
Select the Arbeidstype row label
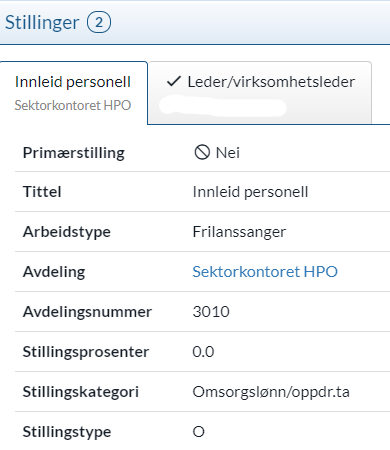67,232
